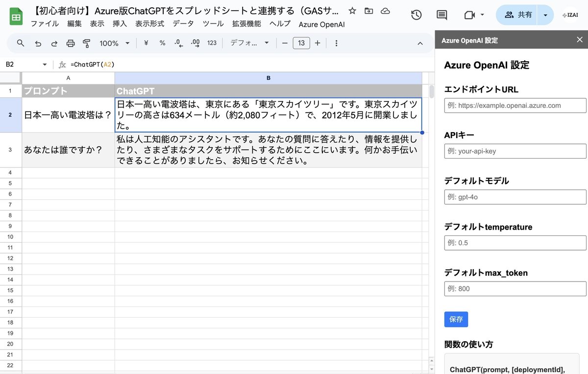Open the ツール menu
The image size is (588, 374).
click(x=213, y=23)
